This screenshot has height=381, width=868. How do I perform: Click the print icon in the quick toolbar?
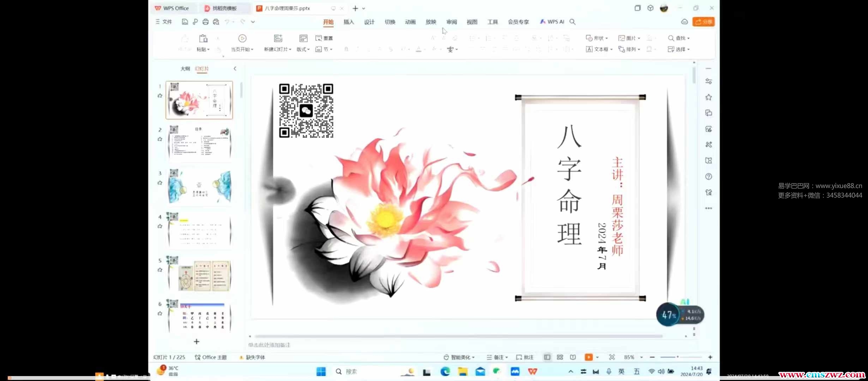pyautogui.click(x=205, y=22)
